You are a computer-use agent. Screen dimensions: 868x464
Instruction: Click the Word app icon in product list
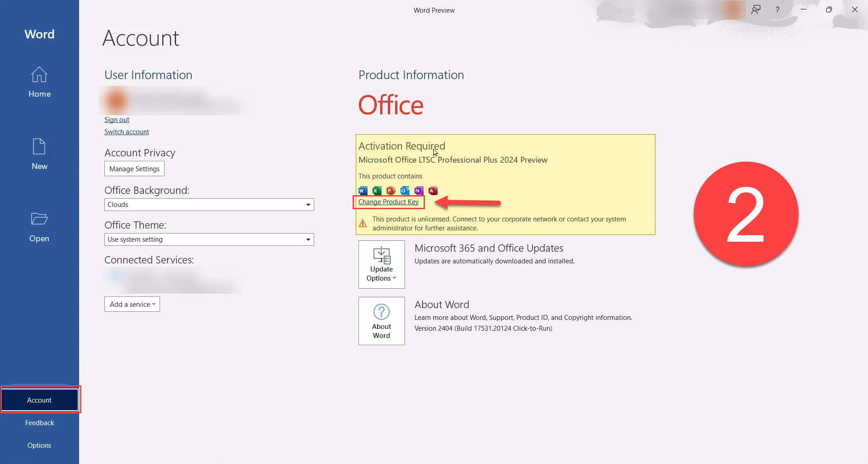[363, 190]
